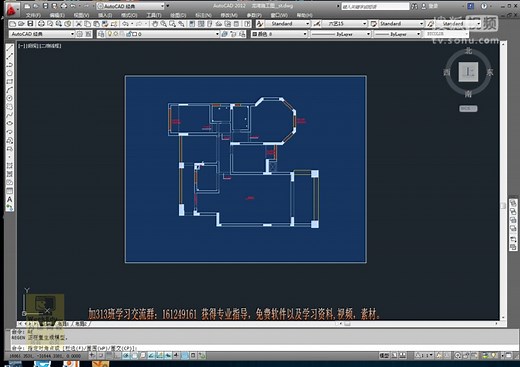
Task: Expand the linetype ByLayer dropdown
Action: point(368,34)
